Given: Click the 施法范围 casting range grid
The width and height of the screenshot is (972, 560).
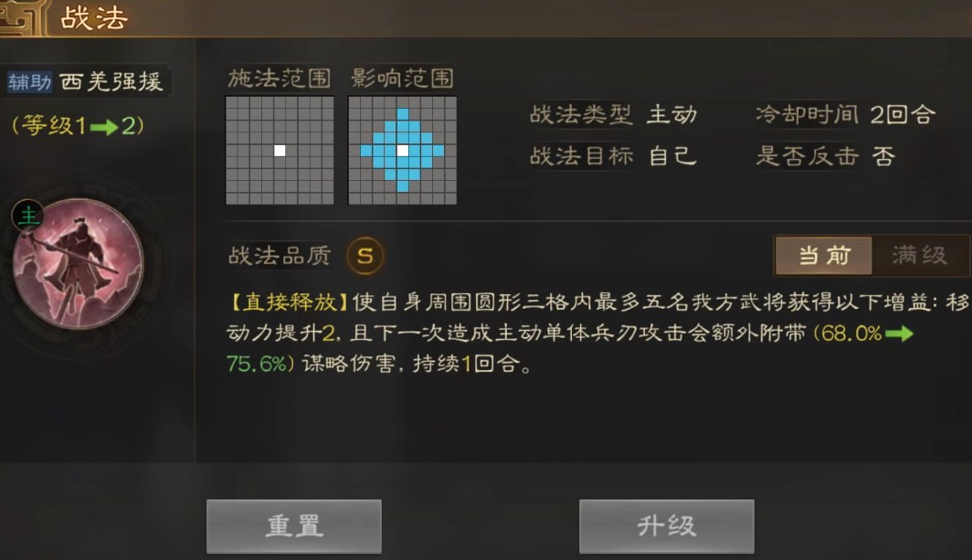Looking at the screenshot, I should coord(280,150).
